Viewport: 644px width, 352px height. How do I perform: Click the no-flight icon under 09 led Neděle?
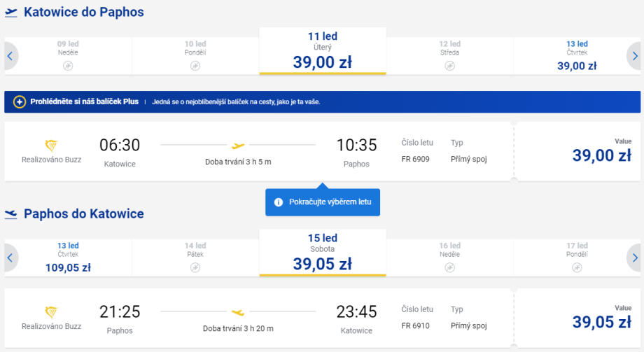(68, 66)
